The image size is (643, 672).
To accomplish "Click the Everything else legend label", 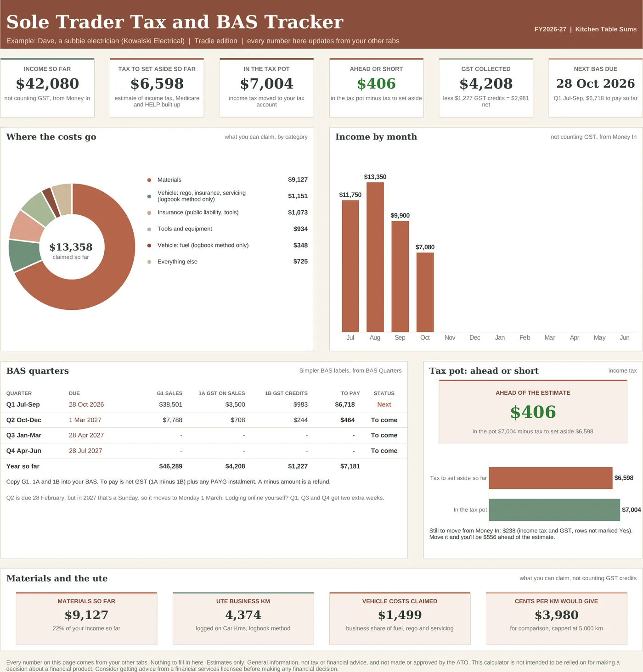I will pos(177,262).
